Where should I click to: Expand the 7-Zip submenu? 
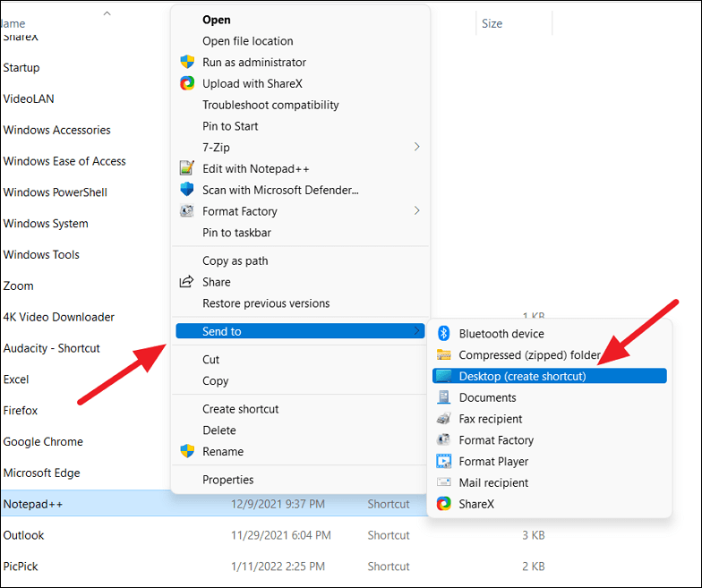point(416,147)
